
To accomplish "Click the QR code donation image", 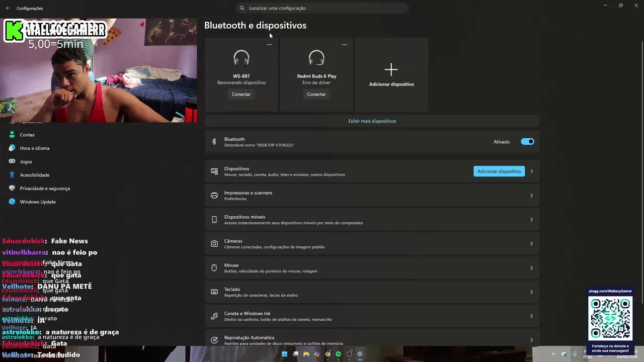I will click(610, 319).
